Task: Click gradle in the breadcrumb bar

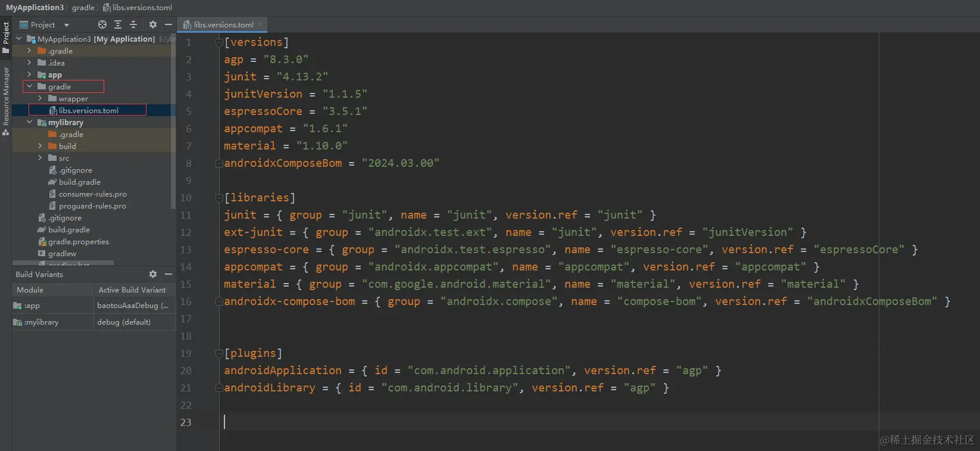Action: pyautogui.click(x=83, y=7)
